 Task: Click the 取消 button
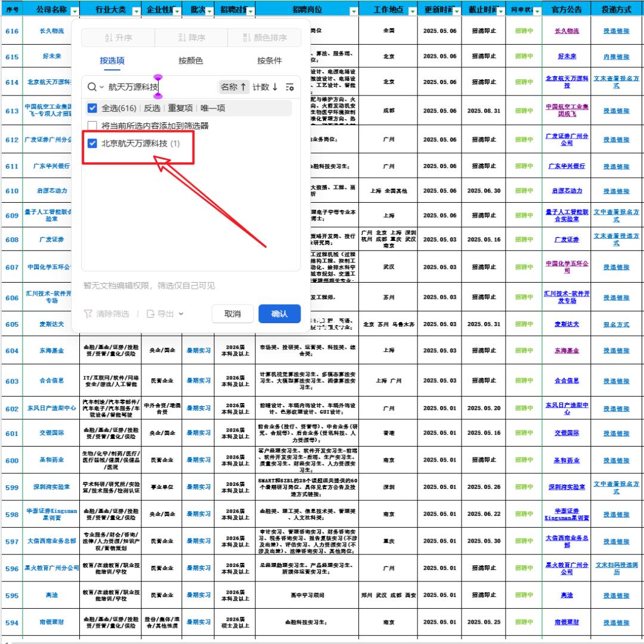233,314
